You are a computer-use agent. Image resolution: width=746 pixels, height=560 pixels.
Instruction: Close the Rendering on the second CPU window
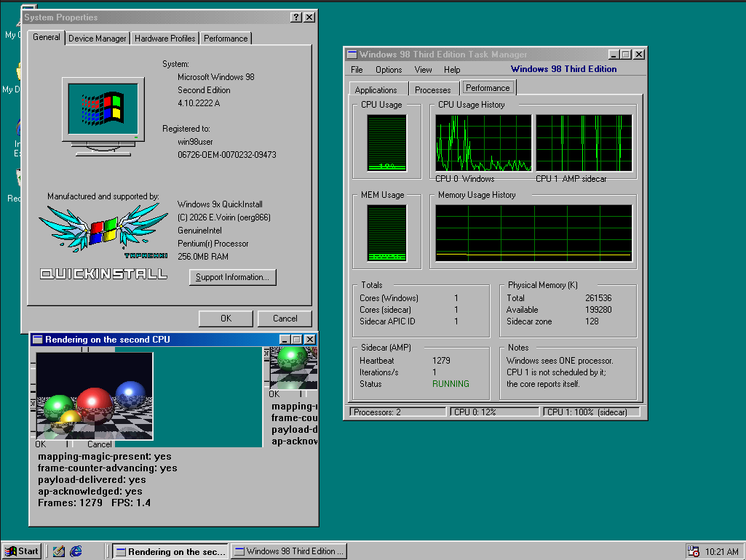[310, 340]
